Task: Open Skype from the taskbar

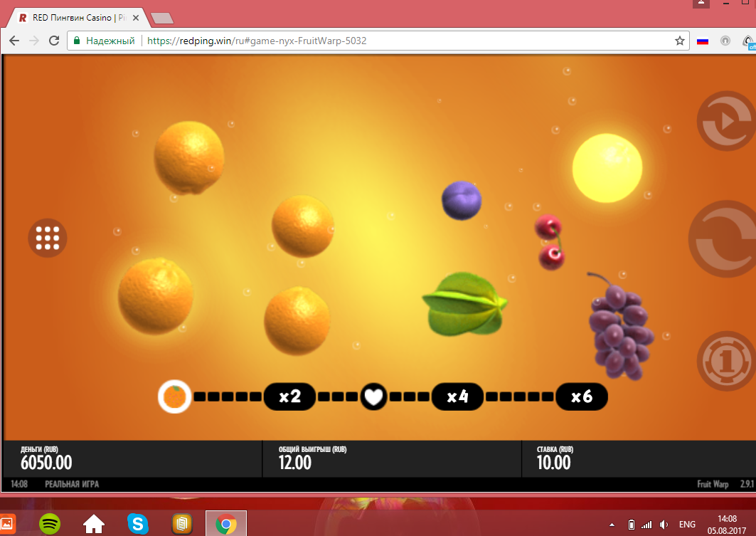Action: [137, 524]
